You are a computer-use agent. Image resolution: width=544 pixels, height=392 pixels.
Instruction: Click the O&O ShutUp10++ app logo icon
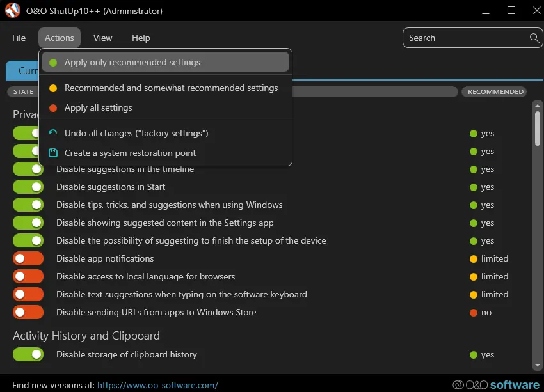(13, 10)
